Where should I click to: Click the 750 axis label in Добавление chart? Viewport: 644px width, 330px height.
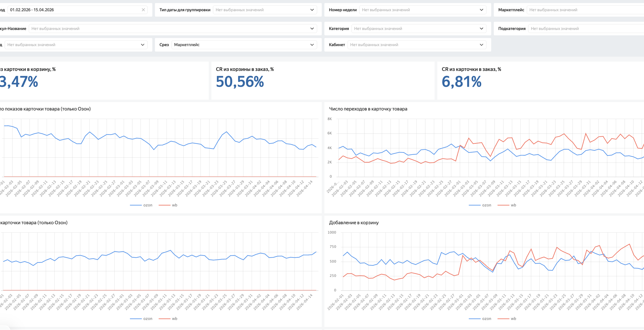pos(333,247)
